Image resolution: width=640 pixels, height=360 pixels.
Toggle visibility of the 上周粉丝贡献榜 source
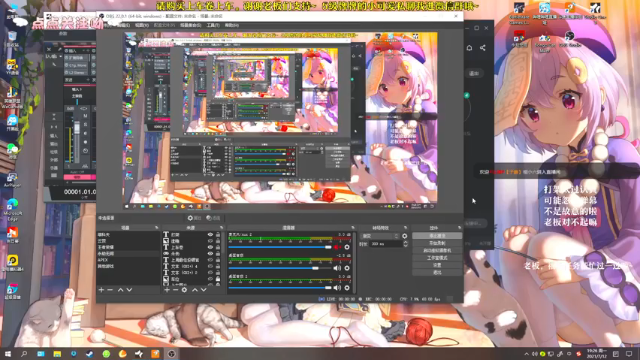[210, 260]
